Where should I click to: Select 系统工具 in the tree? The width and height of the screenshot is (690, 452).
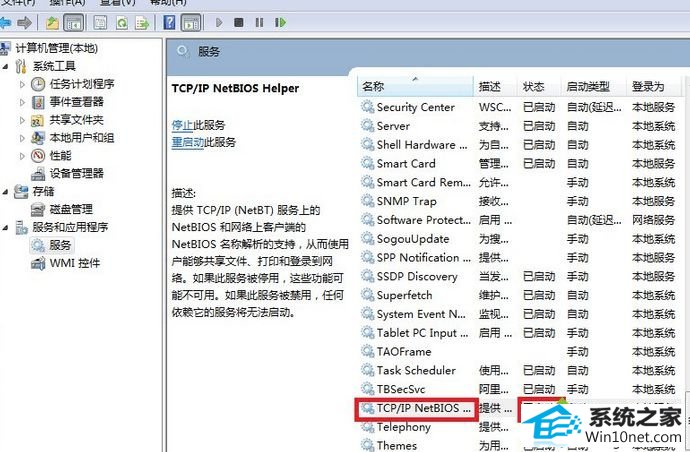coord(54,66)
